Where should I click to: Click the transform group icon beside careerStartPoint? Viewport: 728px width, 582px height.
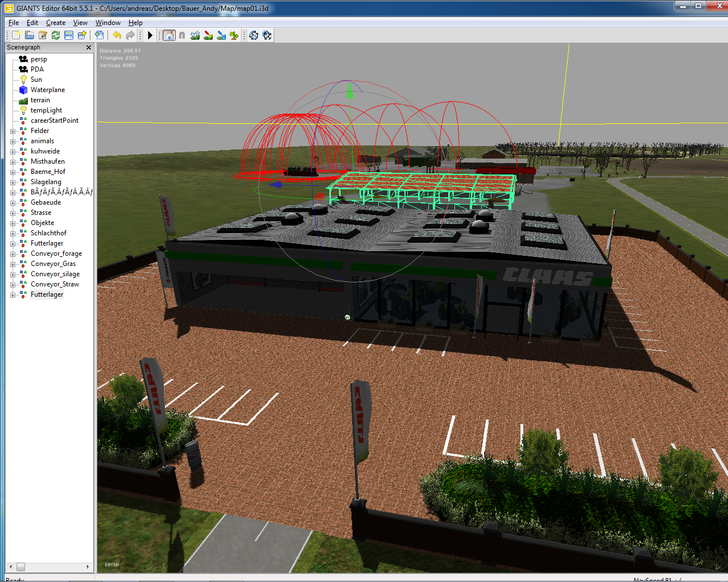click(x=23, y=120)
